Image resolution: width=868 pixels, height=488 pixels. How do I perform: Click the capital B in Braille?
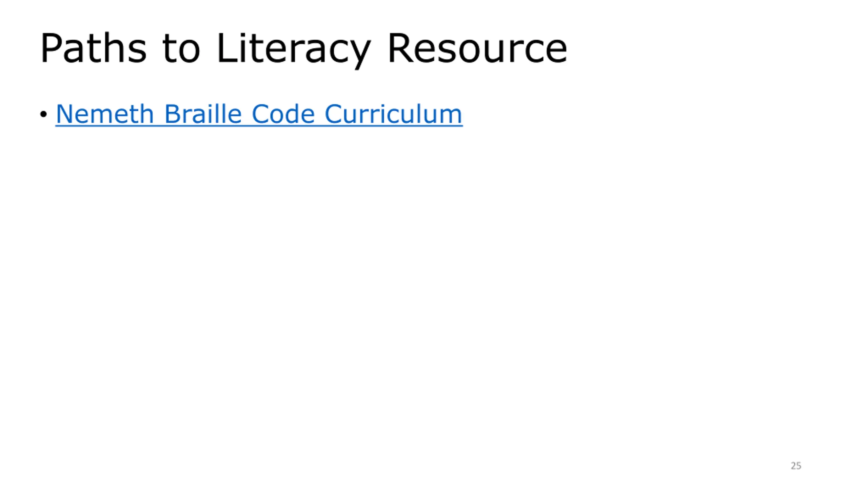click(x=172, y=114)
